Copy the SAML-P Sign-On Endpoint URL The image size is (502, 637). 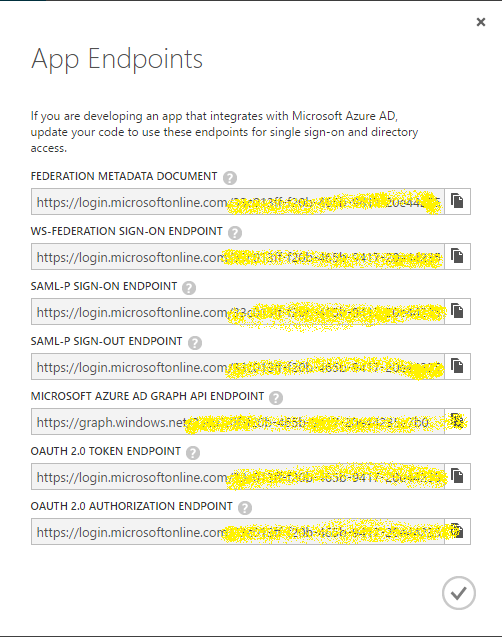(x=457, y=312)
